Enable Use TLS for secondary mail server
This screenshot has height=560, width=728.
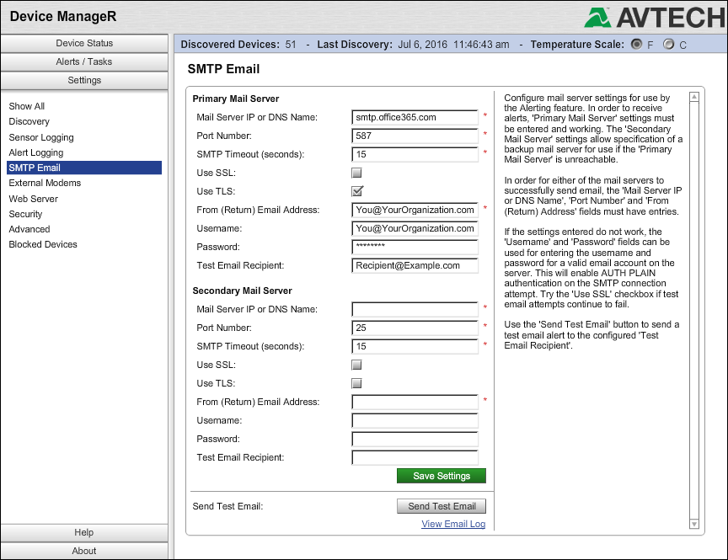point(356,384)
